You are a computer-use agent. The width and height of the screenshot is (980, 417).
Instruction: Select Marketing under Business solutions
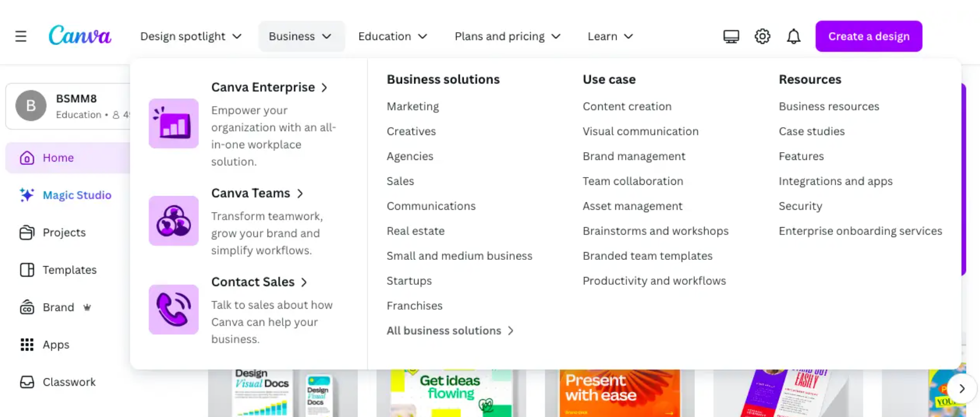coord(413,107)
